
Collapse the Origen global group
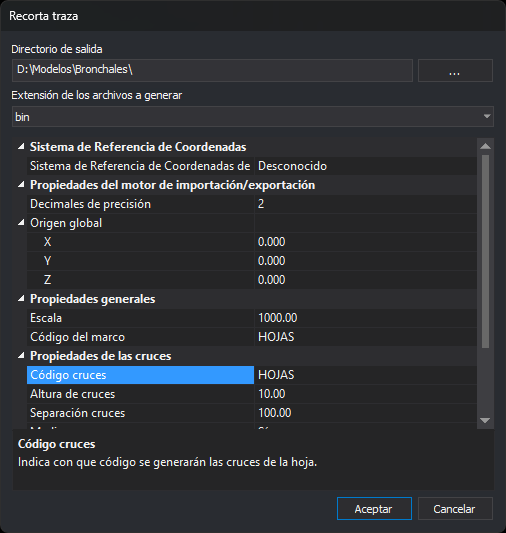click(x=21, y=223)
